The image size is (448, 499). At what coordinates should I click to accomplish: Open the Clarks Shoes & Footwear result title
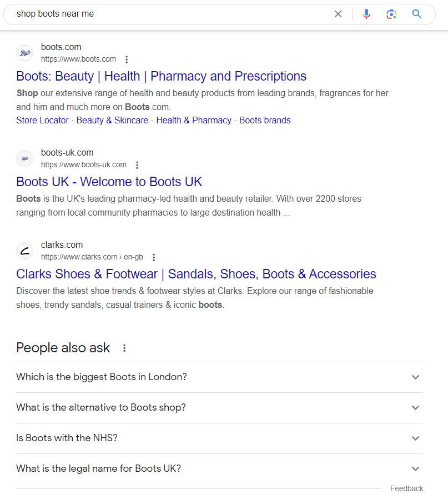click(196, 274)
